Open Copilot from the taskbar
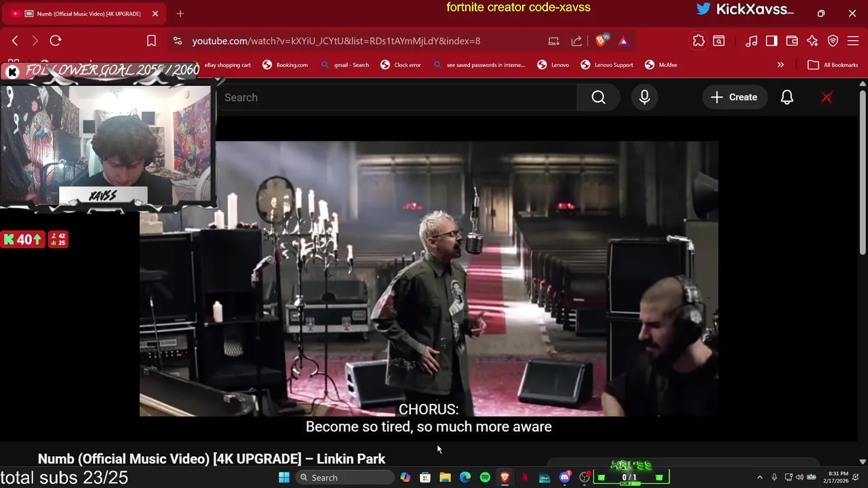 tap(405, 478)
